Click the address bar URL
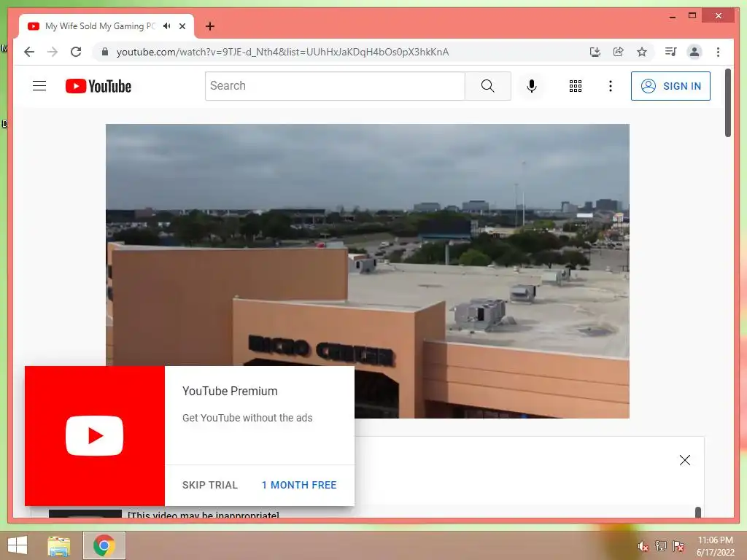Viewport: 747px width, 560px height. [282, 52]
